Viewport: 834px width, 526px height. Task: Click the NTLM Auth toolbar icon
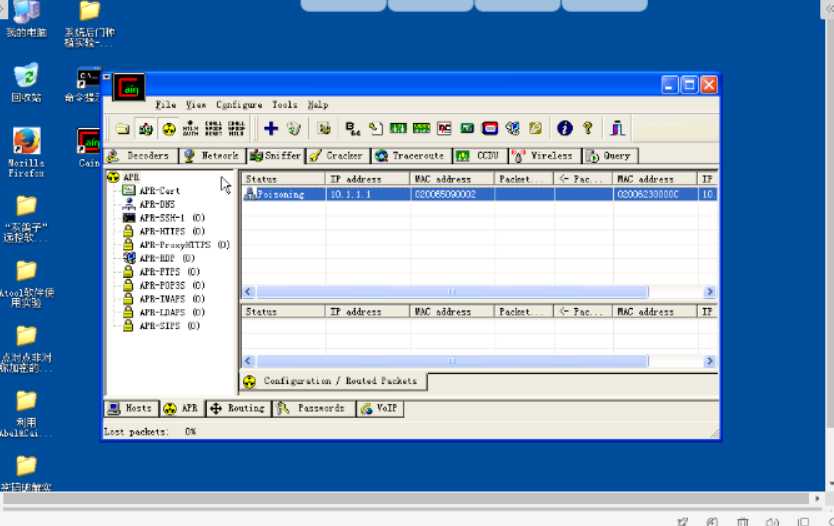click(190, 129)
